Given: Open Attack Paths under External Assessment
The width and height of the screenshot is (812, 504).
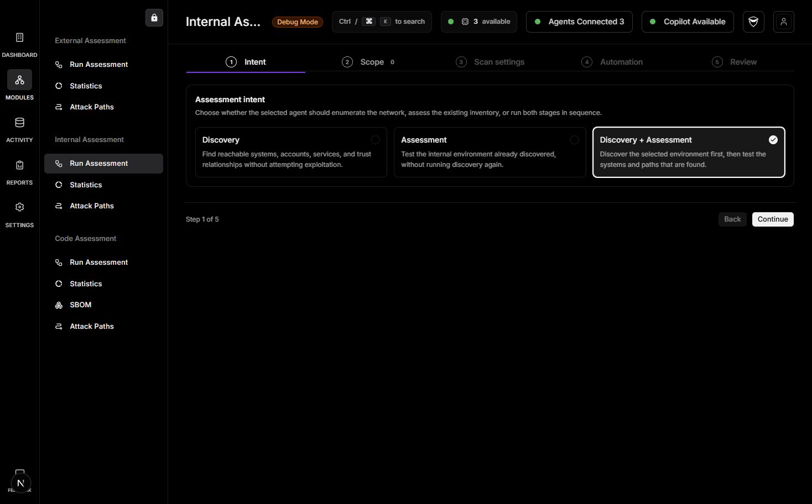Looking at the screenshot, I should pyautogui.click(x=103, y=107).
